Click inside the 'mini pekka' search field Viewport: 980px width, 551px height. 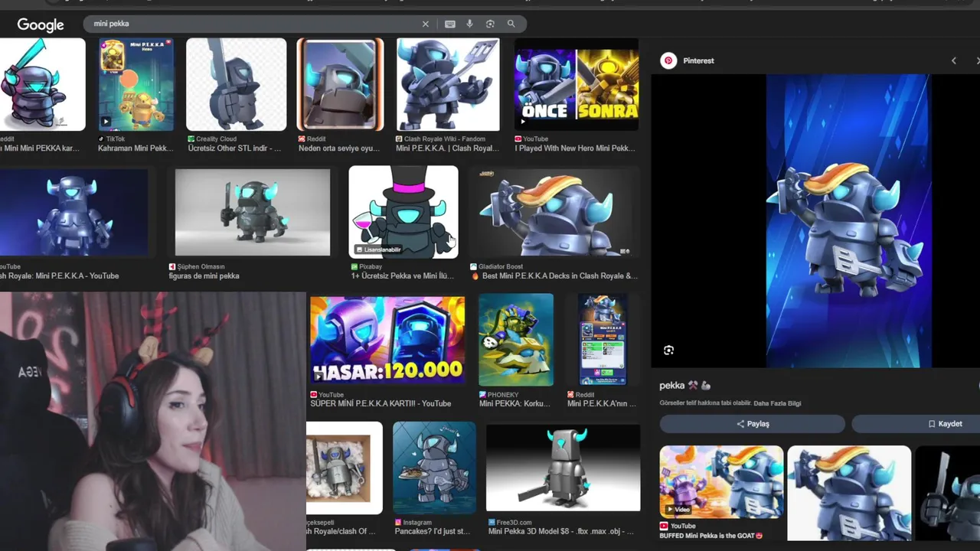click(253, 24)
